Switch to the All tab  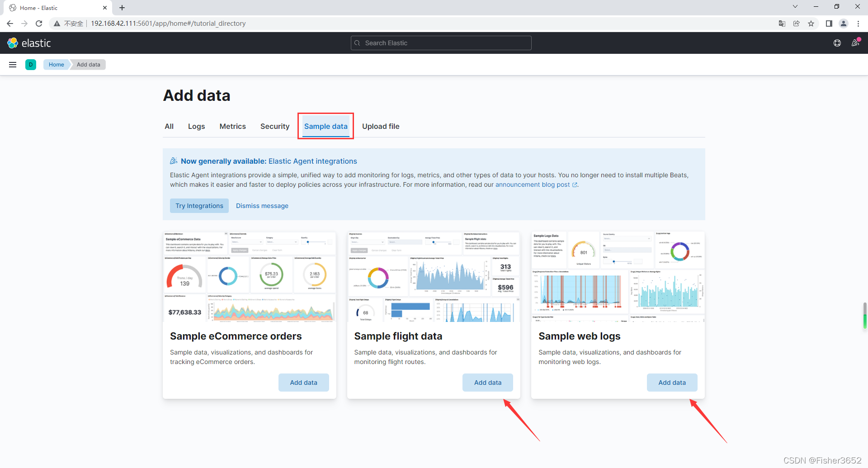(x=169, y=127)
